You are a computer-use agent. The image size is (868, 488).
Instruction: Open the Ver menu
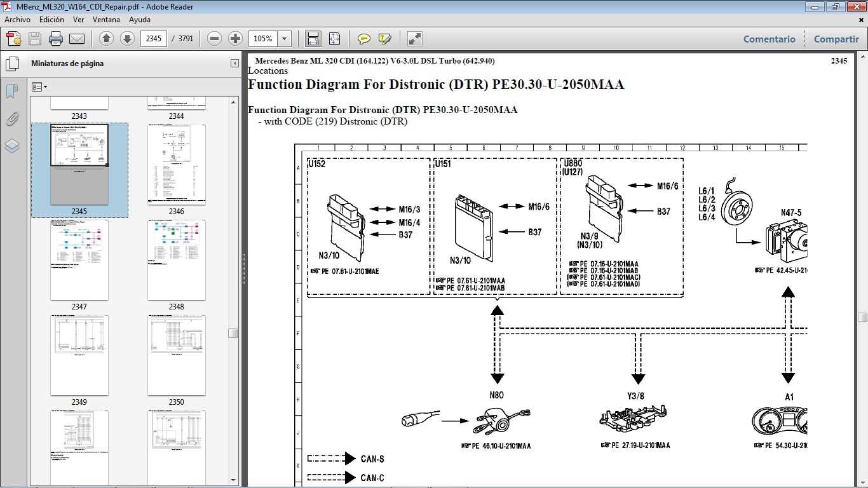[x=78, y=20]
